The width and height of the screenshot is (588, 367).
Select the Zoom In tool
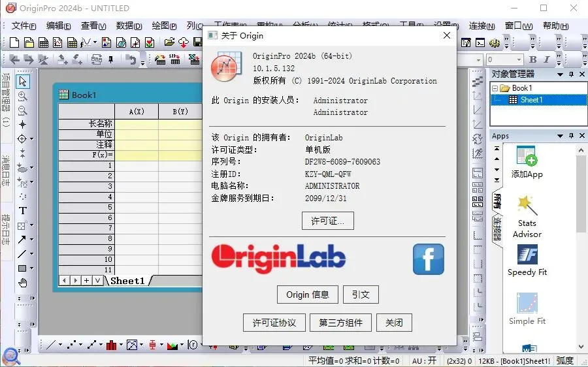point(22,97)
